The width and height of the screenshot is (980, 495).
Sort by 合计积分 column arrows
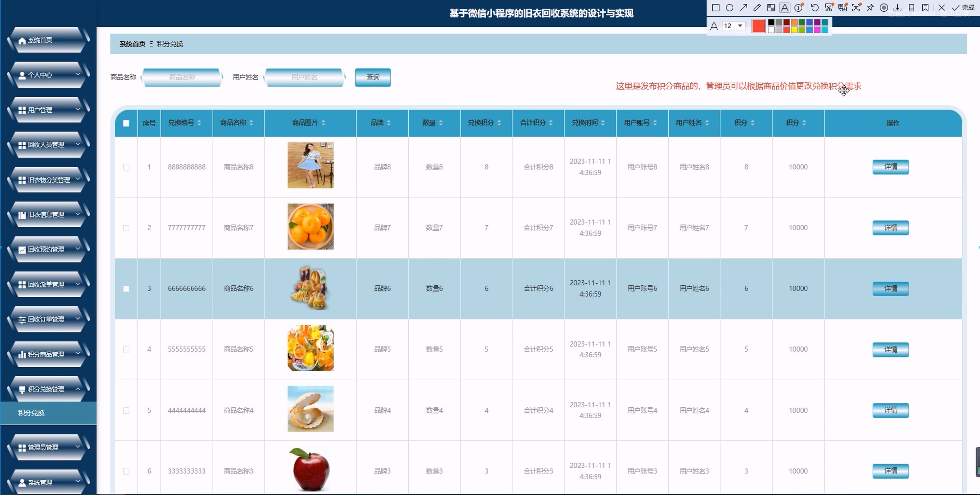point(551,123)
